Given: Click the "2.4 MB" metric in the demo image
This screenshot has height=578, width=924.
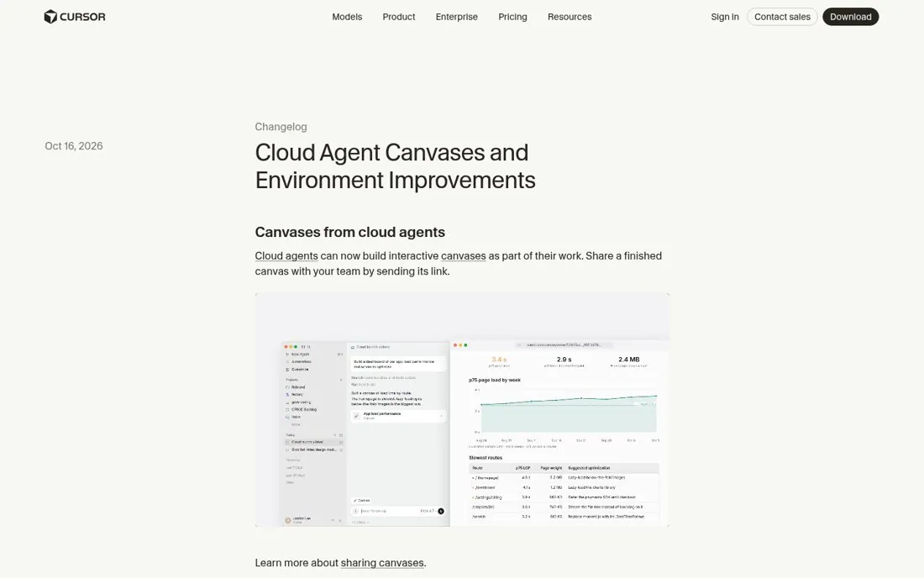Looking at the screenshot, I should coord(629,360).
